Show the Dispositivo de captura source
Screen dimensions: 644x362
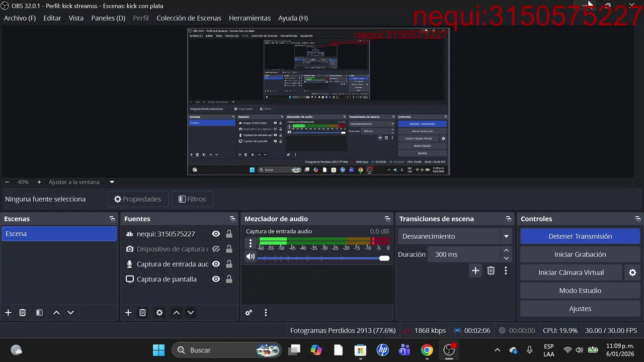(x=216, y=249)
